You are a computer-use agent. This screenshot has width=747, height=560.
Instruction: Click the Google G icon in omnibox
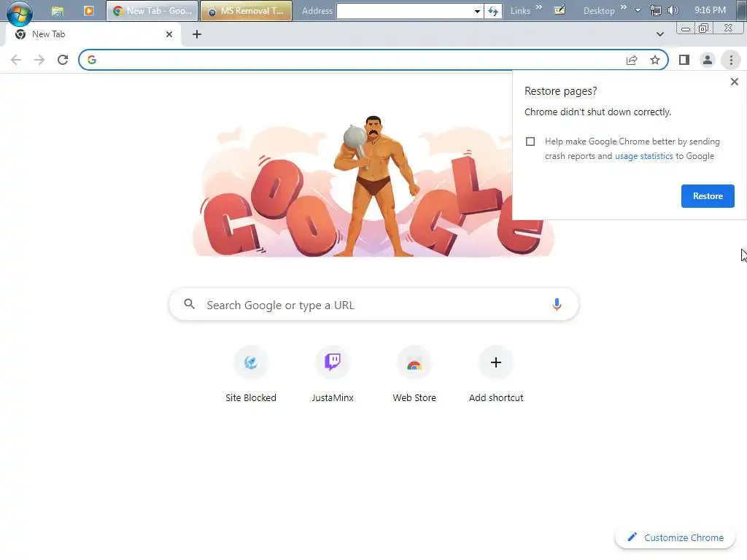click(x=92, y=60)
